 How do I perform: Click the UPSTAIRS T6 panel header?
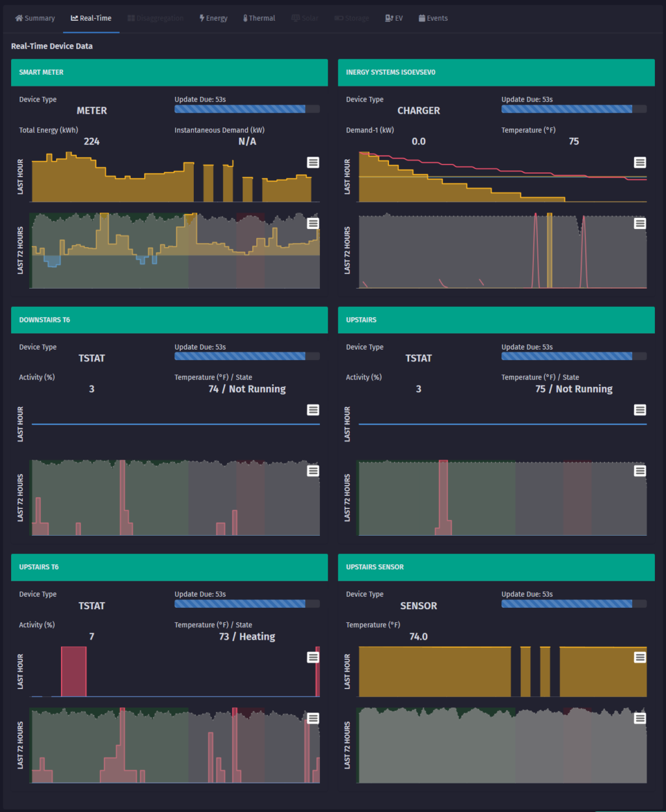(x=169, y=567)
